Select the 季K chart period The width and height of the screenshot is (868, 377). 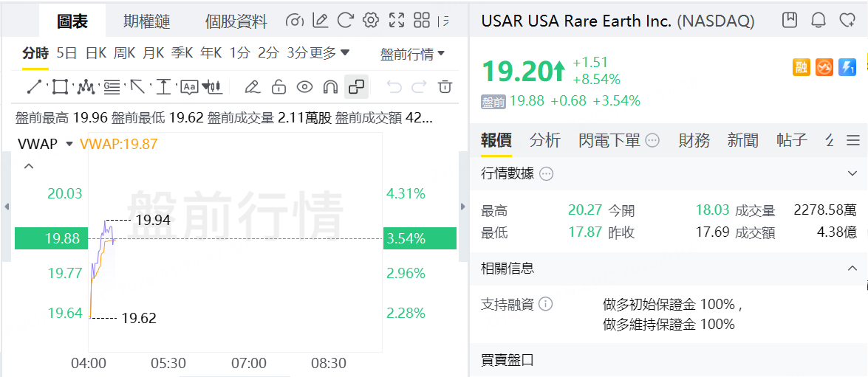coord(182,54)
